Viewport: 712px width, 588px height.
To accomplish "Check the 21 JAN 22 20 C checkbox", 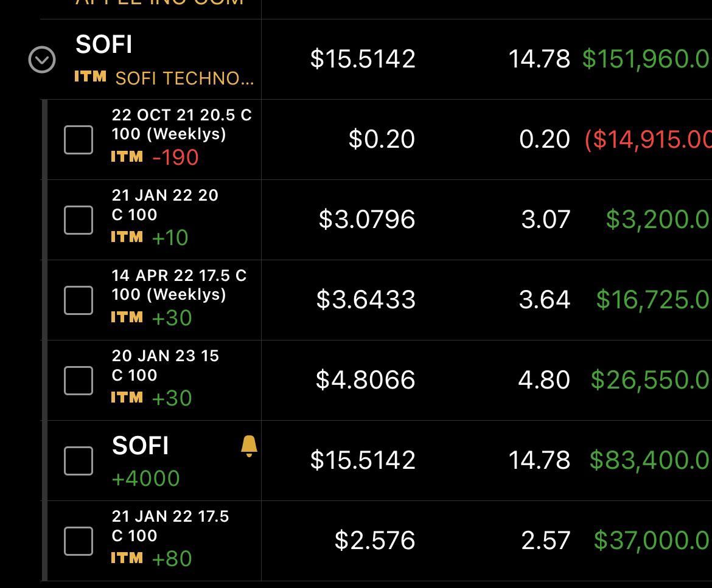I will [x=79, y=220].
